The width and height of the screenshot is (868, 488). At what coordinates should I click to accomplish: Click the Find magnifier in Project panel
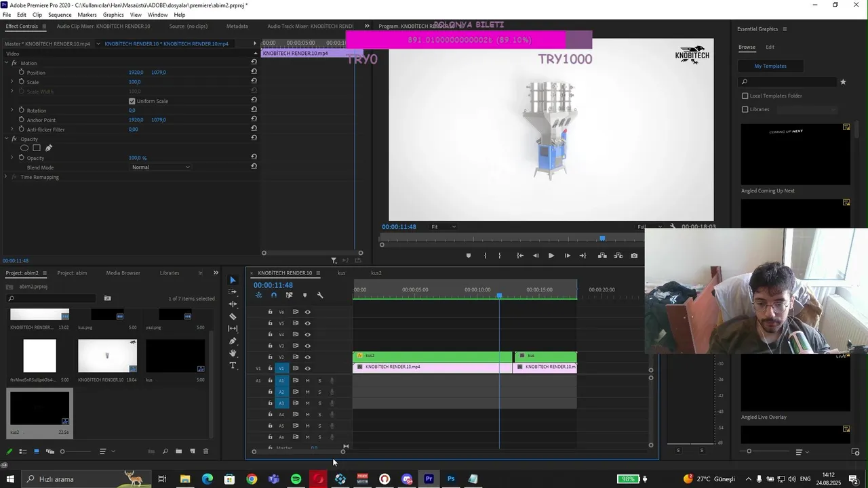(165, 451)
